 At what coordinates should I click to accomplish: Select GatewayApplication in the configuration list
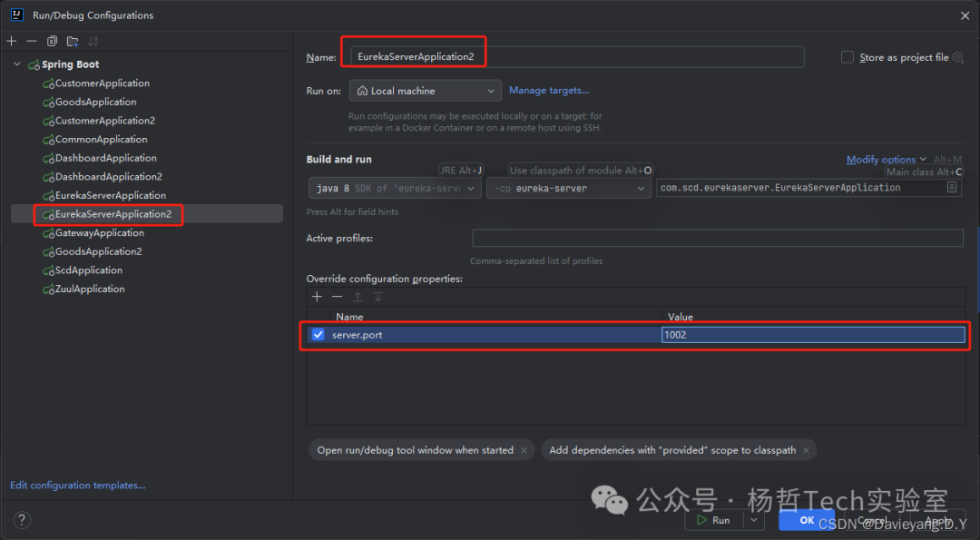pyautogui.click(x=99, y=233)
